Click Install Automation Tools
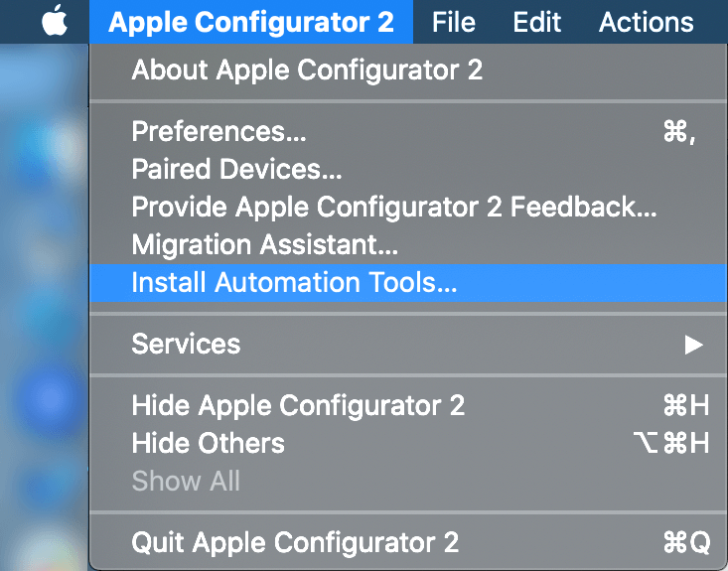Screen dimensions: 728x571 294,283
